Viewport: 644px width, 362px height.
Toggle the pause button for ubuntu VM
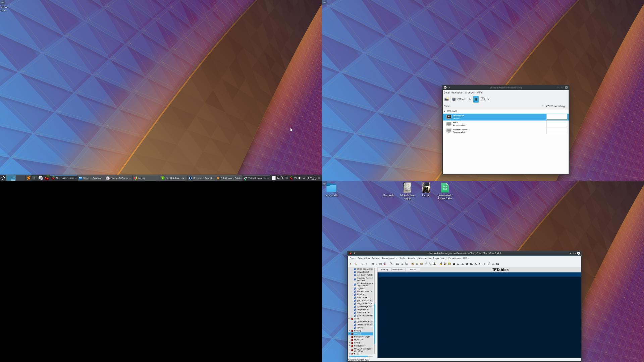pos(476,99)
